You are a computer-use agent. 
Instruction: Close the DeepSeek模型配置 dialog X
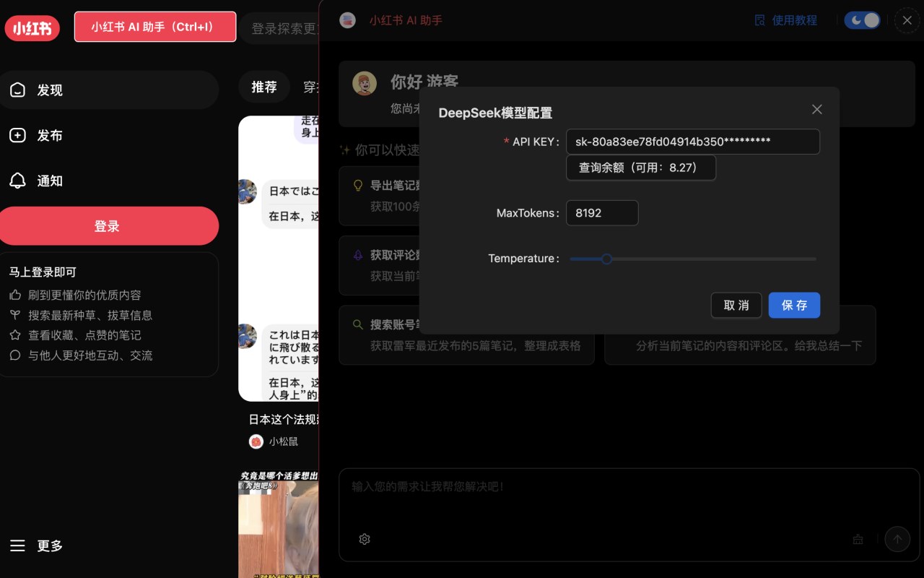click(x=817, y=109)
